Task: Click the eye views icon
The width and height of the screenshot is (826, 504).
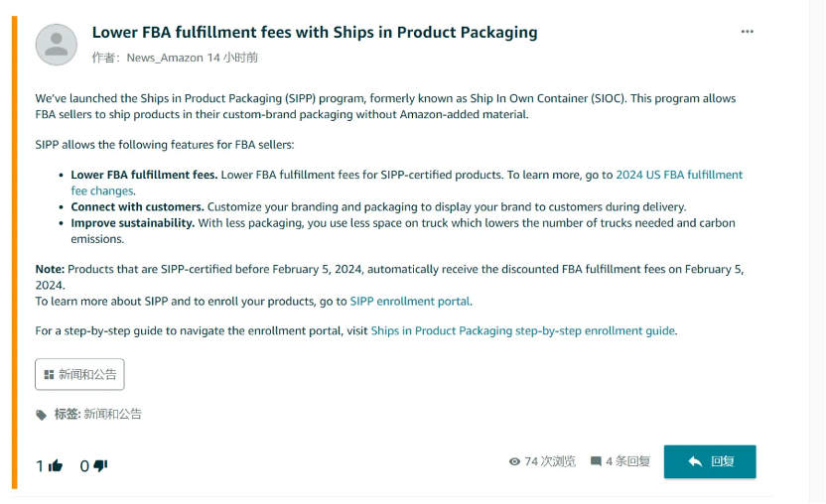Action: click(x=514, y=461)
